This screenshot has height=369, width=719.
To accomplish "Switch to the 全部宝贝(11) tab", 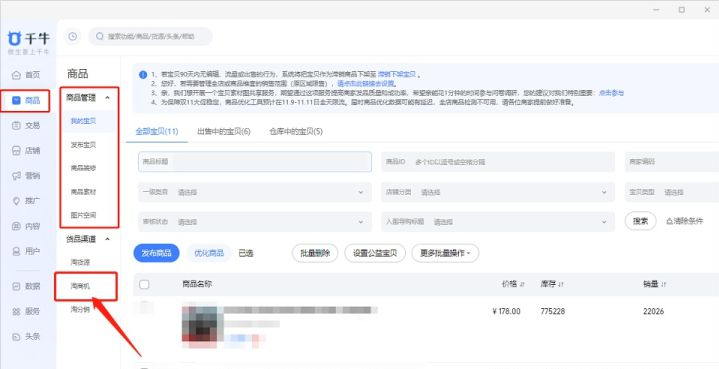I will (x=157, y=132).
